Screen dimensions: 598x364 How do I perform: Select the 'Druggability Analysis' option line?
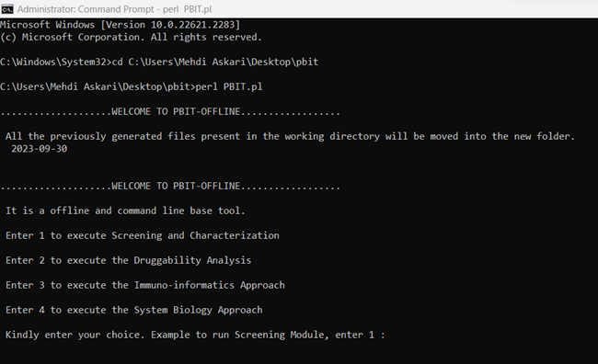pos(128,260)
